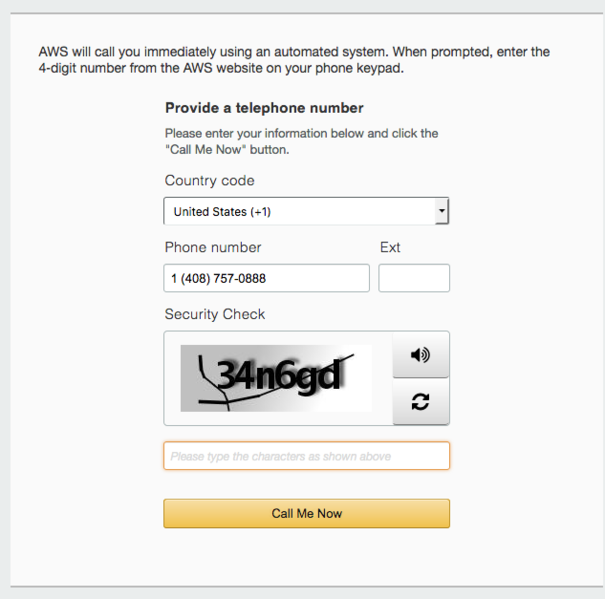
Task: Click the Ext label text
Action: [390, 247]
